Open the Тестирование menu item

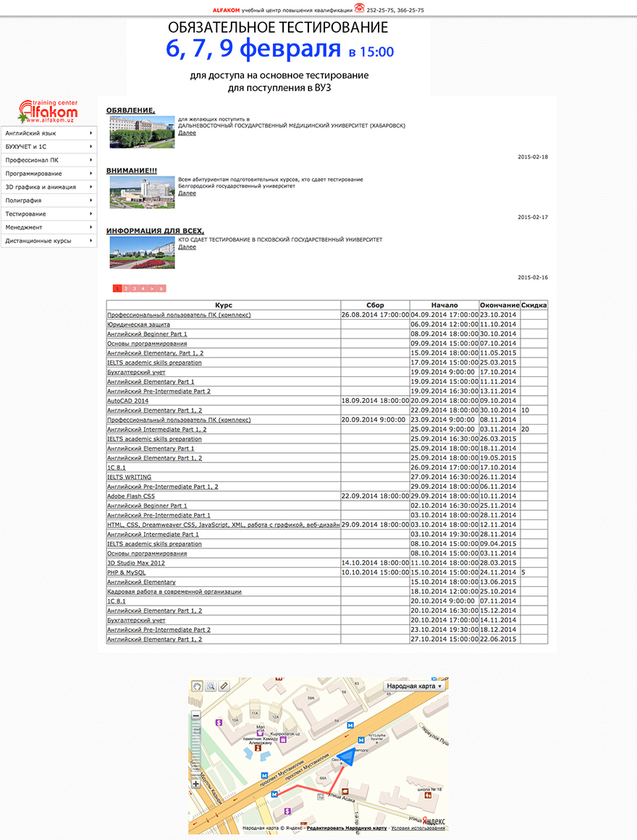click(26, 214)
